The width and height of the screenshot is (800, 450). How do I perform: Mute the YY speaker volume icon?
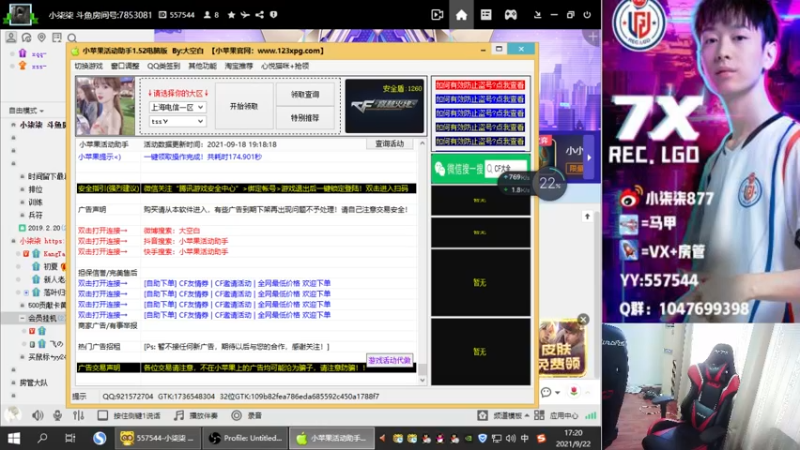pyautogui.click(x=37, y=415)
